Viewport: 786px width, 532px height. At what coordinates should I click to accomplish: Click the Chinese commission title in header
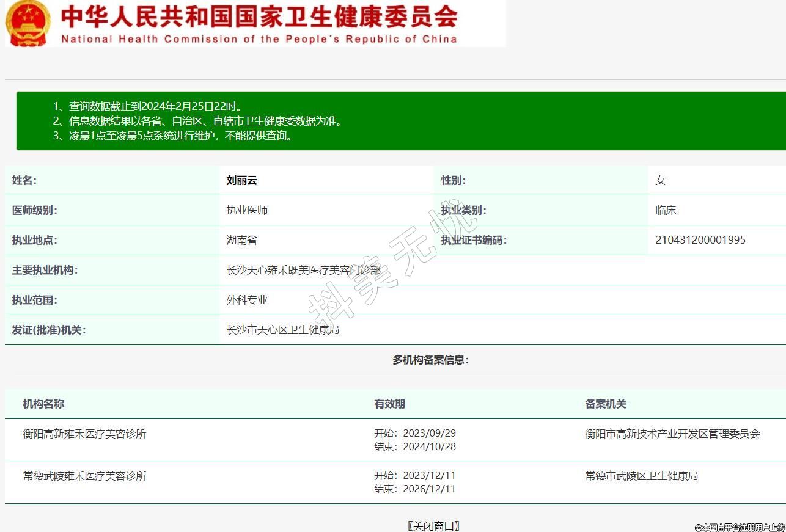(259, 16)
